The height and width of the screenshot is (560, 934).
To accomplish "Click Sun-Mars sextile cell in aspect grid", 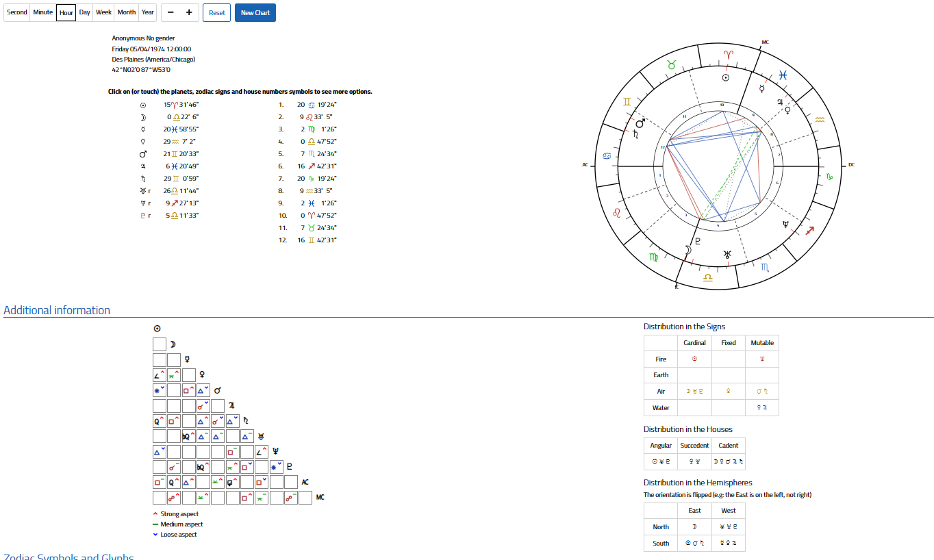I will tap(159, 390).
